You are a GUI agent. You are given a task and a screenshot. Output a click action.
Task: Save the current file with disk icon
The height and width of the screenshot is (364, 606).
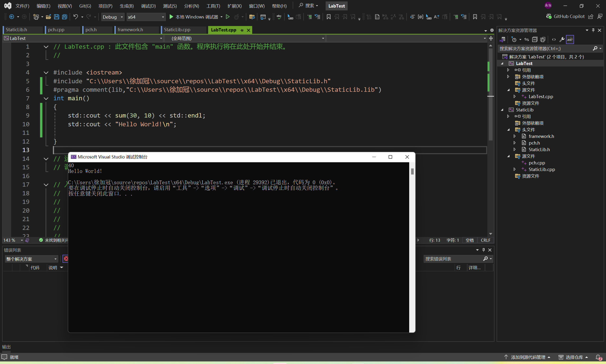pyautogui.click(x=56, y=17)
